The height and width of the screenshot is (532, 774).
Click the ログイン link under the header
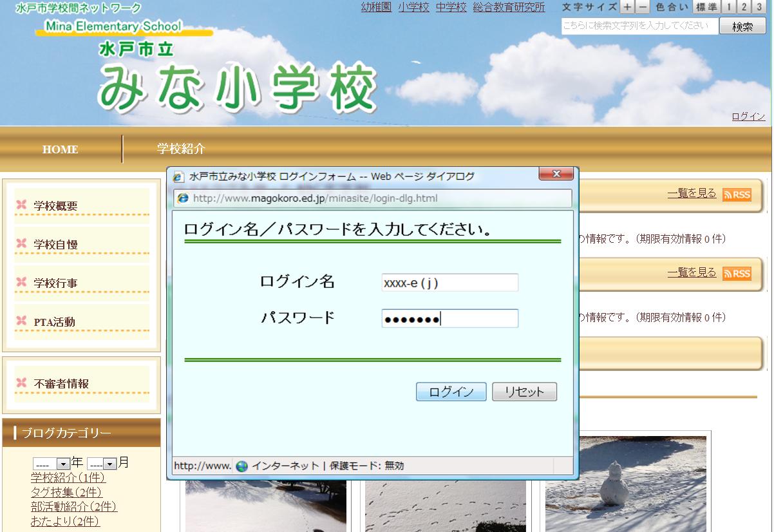coord(748,117)
